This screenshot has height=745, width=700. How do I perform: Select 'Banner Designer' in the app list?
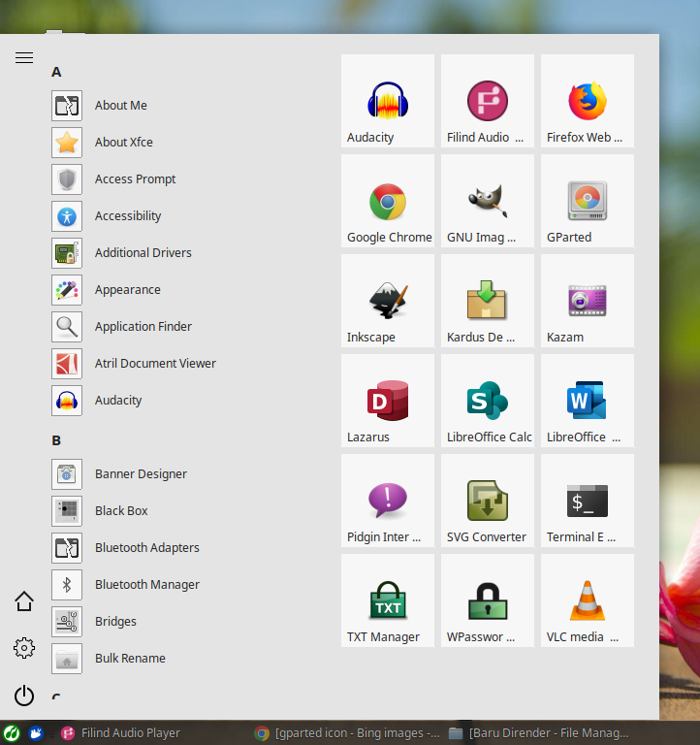pyautogui.click(x=141, y=474)
